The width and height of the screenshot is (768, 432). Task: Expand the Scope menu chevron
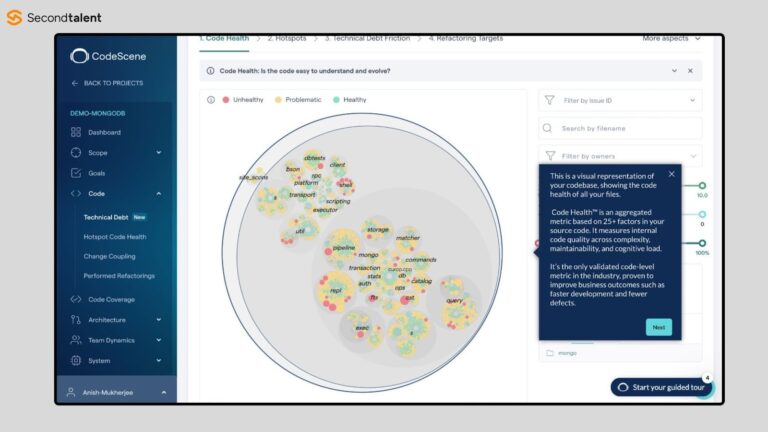coord(159,153)
